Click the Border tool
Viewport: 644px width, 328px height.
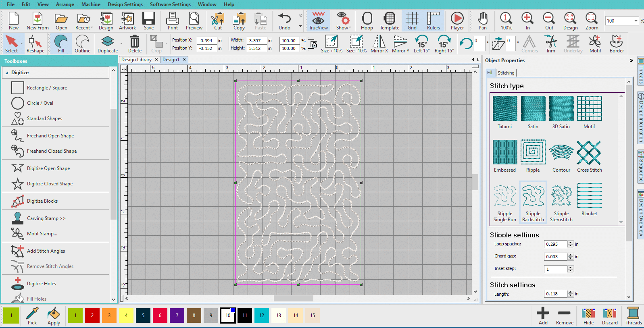(617, 44)
